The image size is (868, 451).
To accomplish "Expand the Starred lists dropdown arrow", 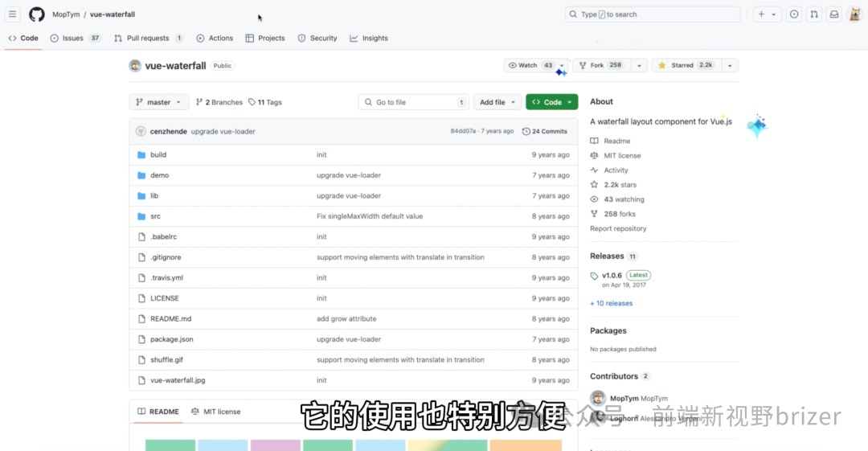I will click(x=730, y=65).
